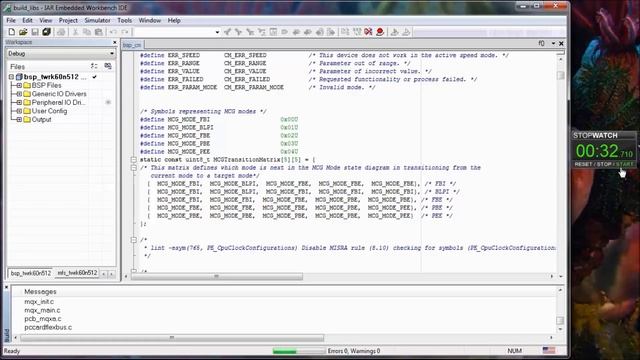
Task: Open the Edit menu
Action: coord(27,20)
